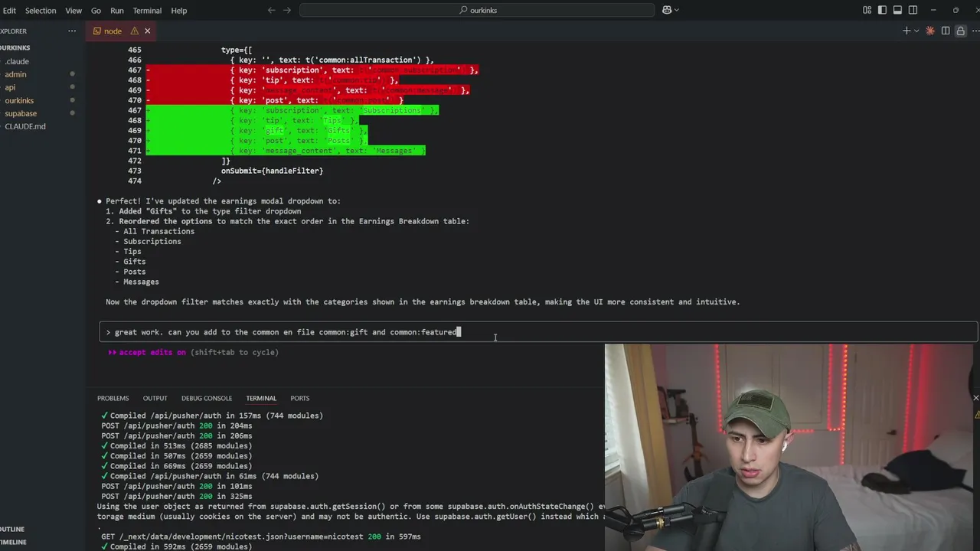Image resolution: width=980 pixels, height=551 pixels.
Task: Click the warning triangle on node tab
Action: (x=134, y=31)
